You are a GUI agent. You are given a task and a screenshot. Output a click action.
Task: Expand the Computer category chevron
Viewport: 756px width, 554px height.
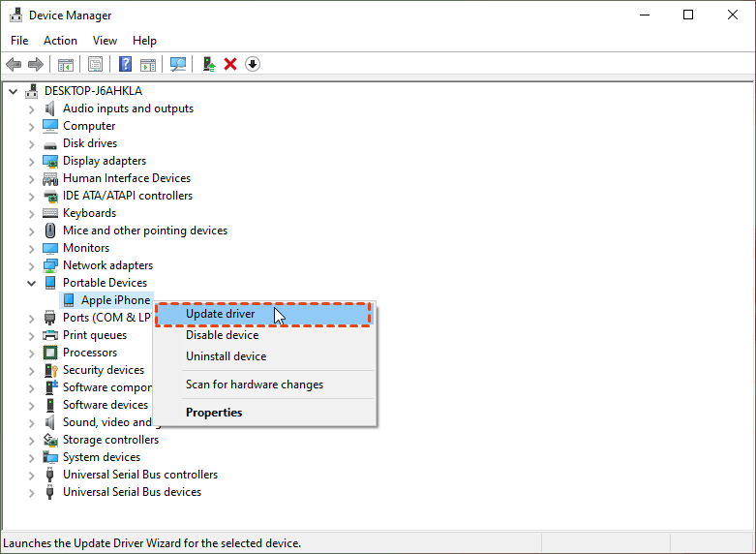pyautogui.click(x=31, y=127)
